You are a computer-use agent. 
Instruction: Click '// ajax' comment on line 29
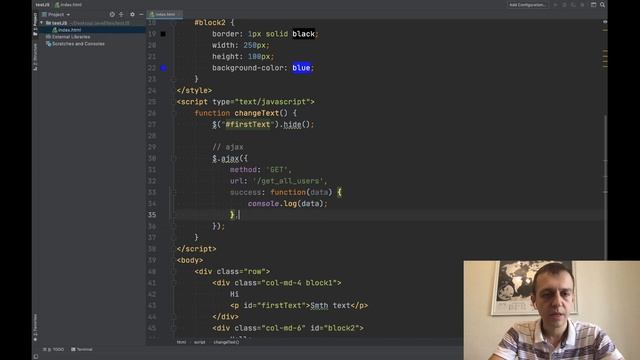tap(228, 147)
